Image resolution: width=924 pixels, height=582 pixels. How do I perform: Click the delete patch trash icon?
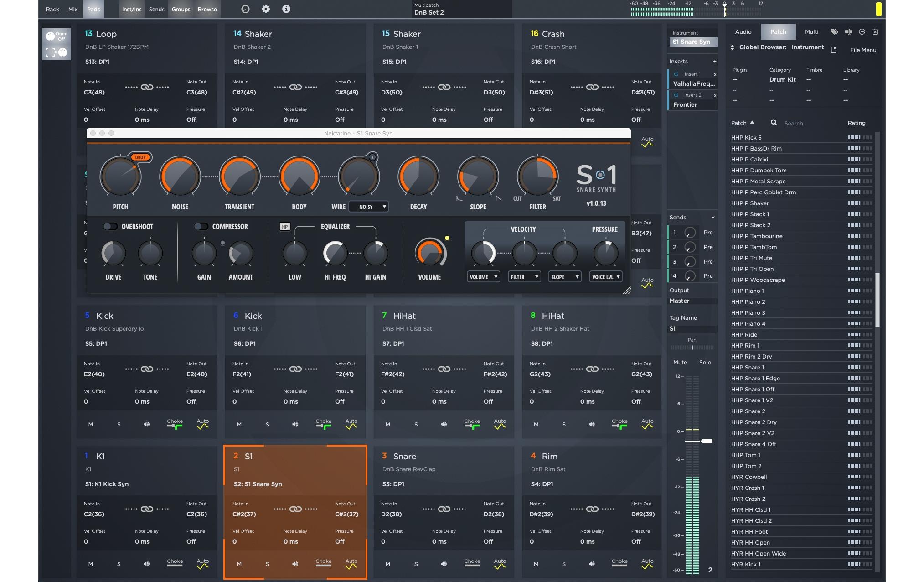(x=875, y=32)
